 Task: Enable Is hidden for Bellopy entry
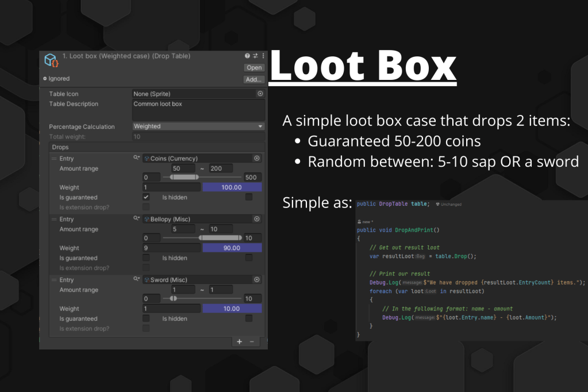click(249, 258)
